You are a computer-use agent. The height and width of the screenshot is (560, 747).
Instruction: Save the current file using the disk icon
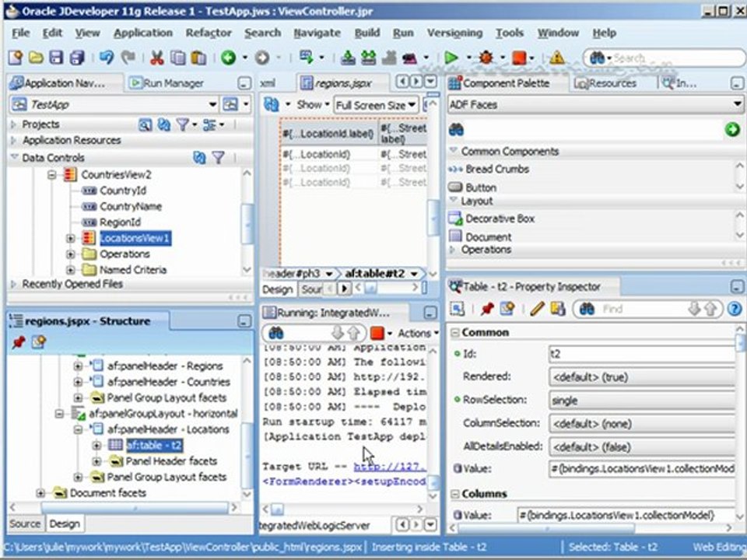(56, 58)
